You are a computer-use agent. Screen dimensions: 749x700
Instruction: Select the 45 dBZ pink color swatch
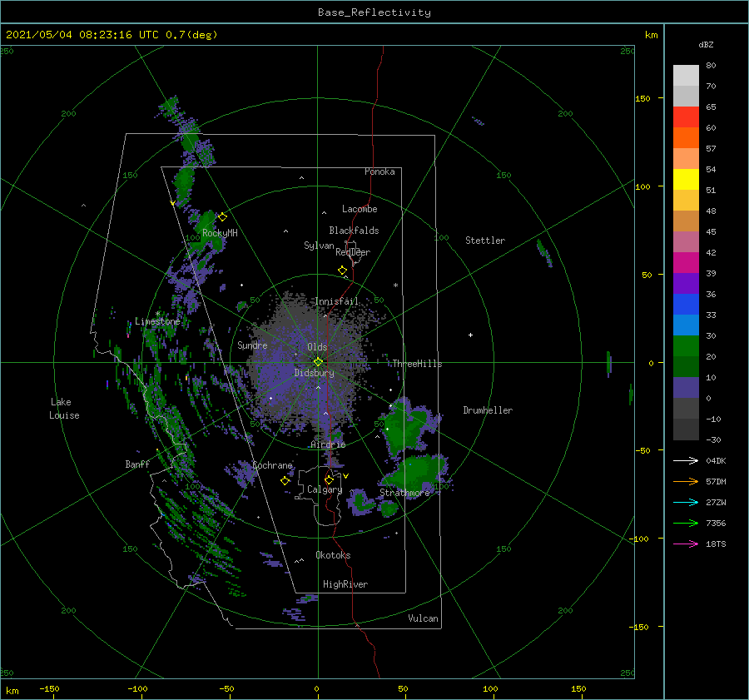686,241
